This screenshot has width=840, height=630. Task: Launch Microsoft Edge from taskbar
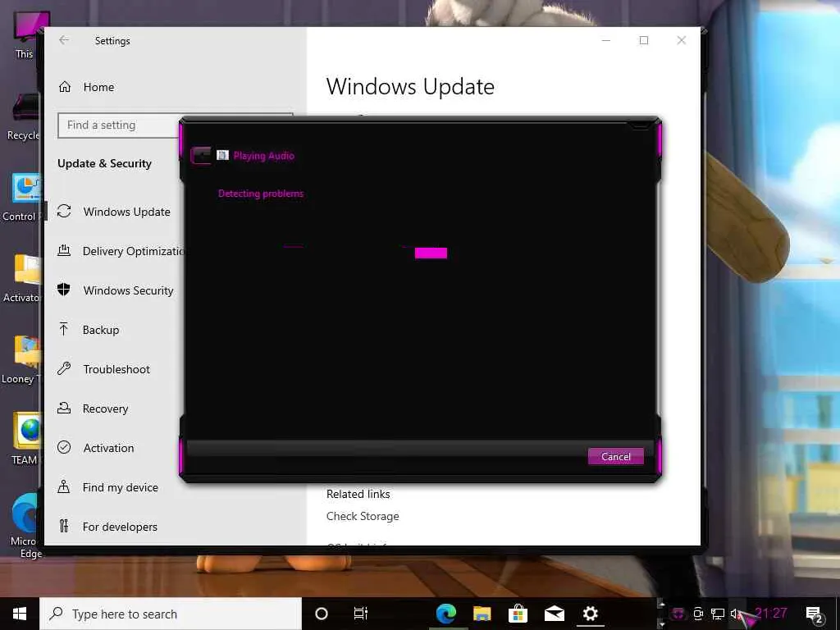coord(445,614)
